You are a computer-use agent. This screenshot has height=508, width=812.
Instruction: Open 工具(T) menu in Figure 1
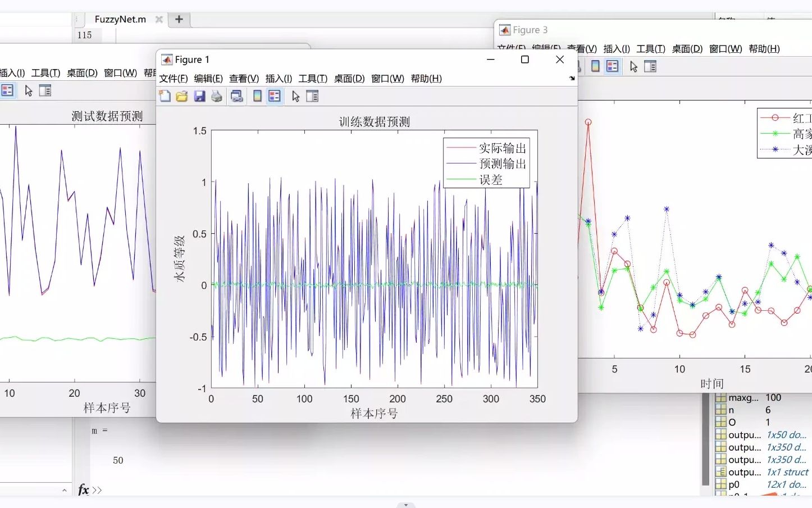click(x=313, y=79)
